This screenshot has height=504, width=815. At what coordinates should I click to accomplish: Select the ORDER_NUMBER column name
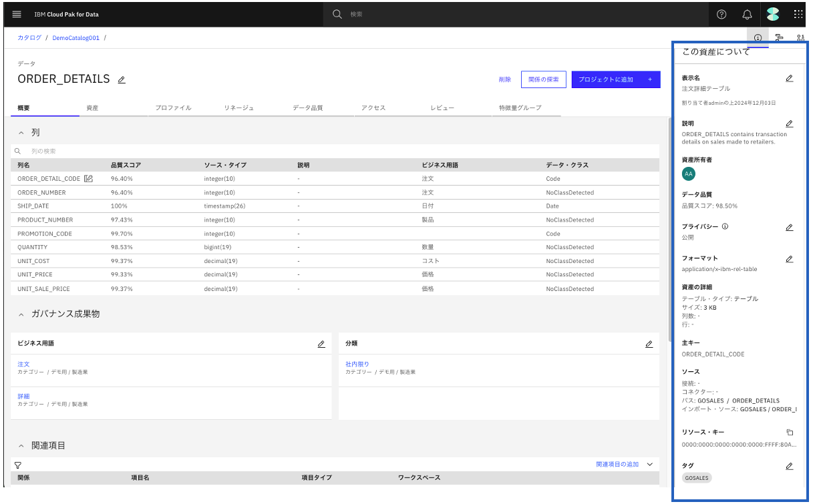pos(41,192)
